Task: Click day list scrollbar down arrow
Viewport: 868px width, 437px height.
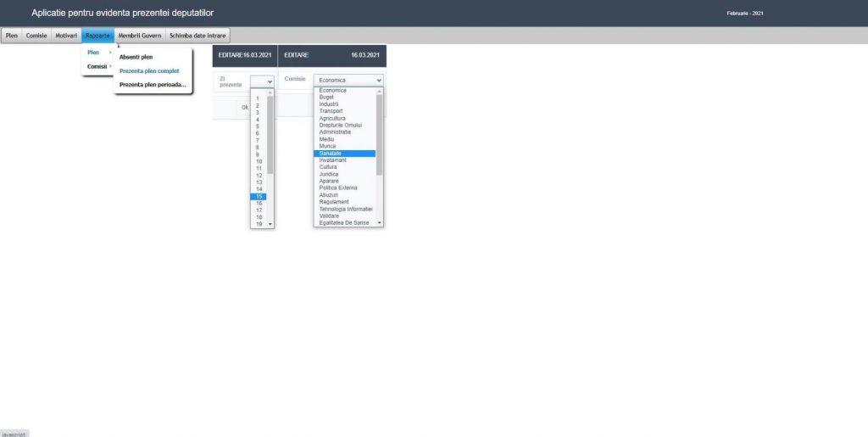Action: pos(270,224)
